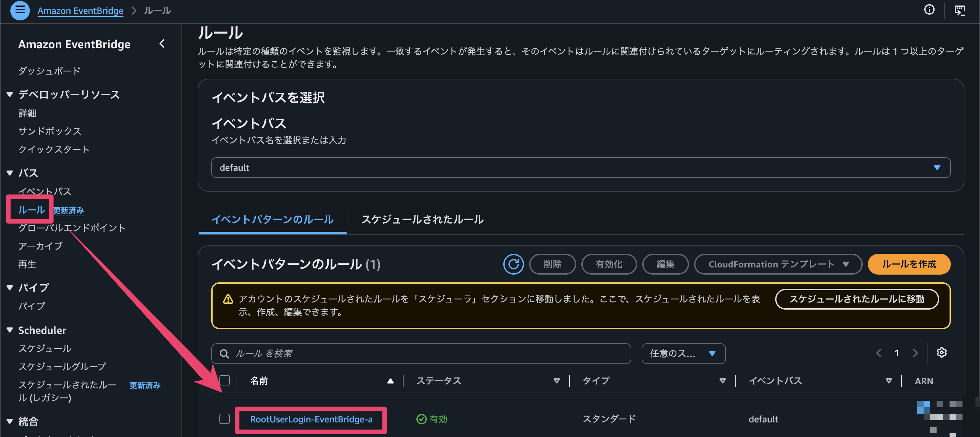Open クイックスタート in sidebar
980x437 pixels.
point(54,149)
